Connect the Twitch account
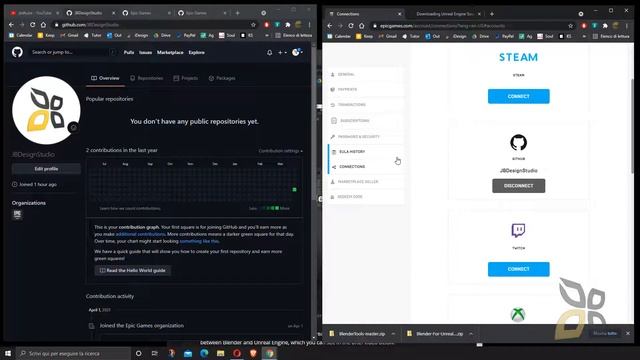The image size is (640, 360). point(518,269)
